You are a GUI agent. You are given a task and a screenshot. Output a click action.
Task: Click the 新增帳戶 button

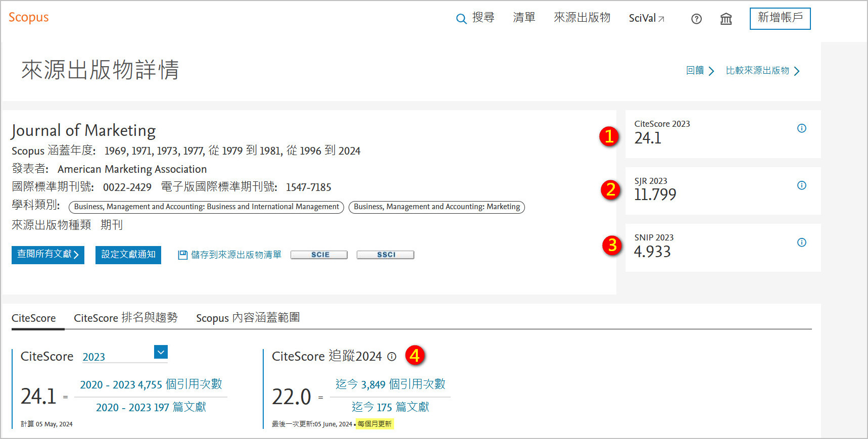(780, 19)
